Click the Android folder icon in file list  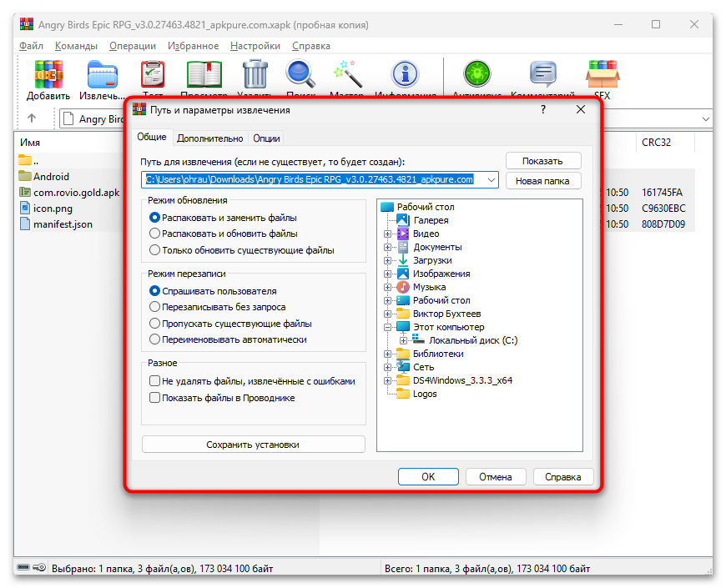[x=24, y=176]
